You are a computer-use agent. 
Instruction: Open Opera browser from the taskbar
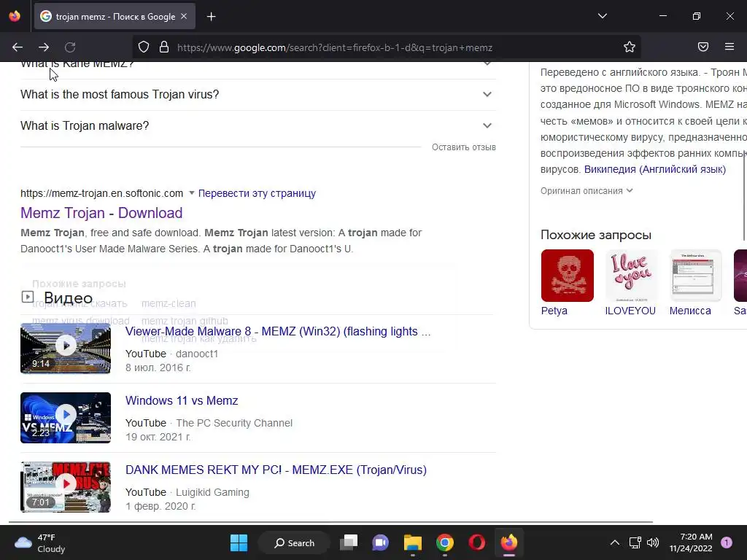(477, 542)
